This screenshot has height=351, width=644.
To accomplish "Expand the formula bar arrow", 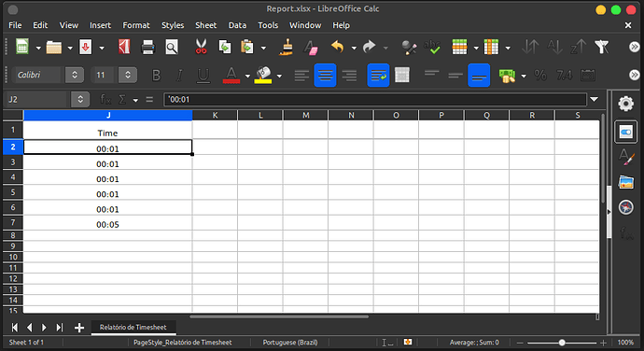I will [594, 99].
